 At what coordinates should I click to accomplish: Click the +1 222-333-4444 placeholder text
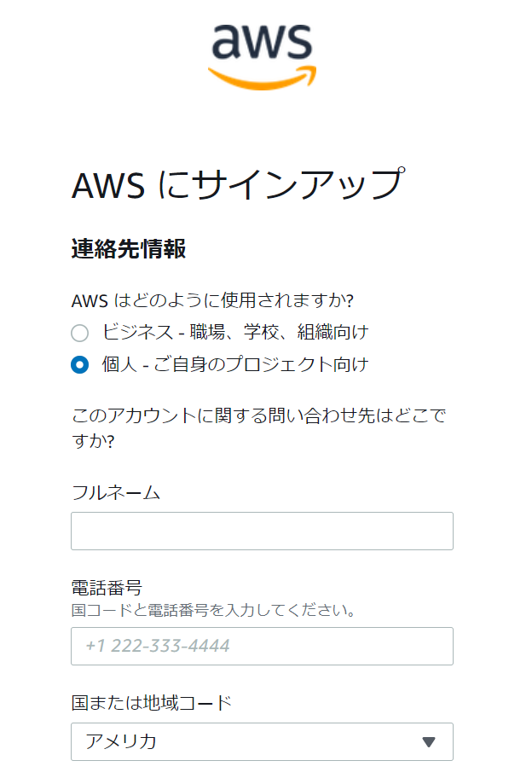point(158,646)
